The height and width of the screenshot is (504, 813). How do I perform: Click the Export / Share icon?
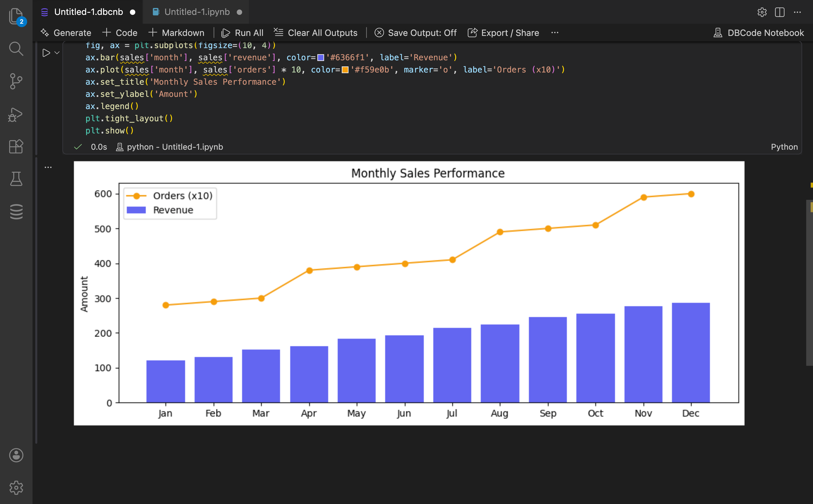(x=473, y=32)
